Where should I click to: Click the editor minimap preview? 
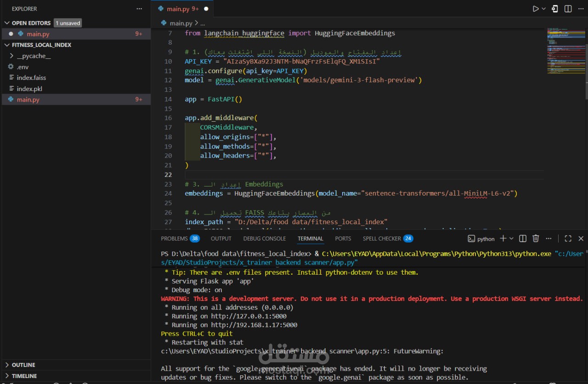tap(565, 51)
